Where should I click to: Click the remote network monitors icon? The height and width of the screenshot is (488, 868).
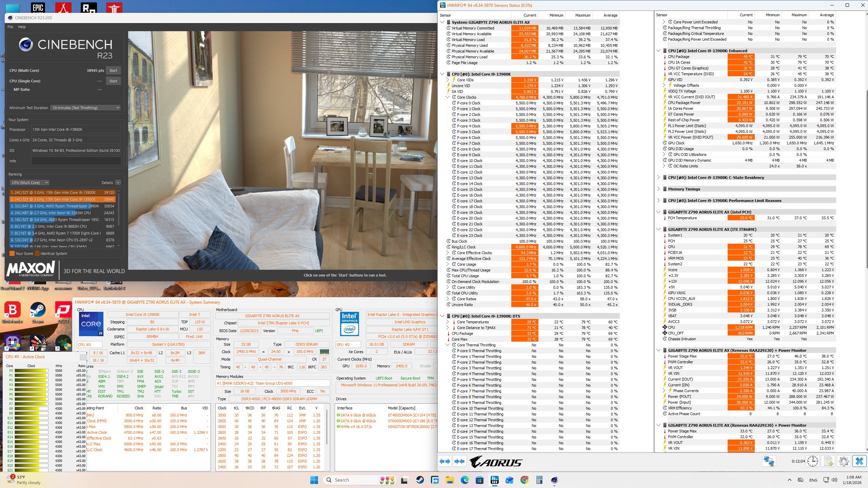769,461
